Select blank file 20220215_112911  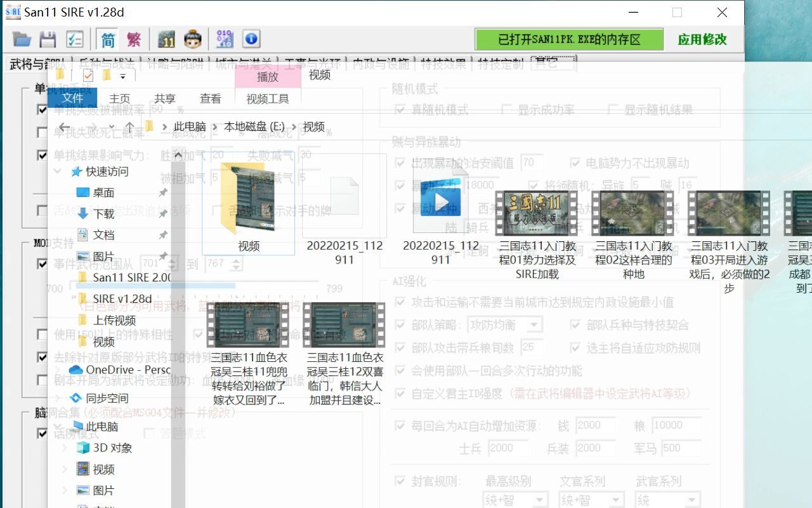[x=344, y=210]
